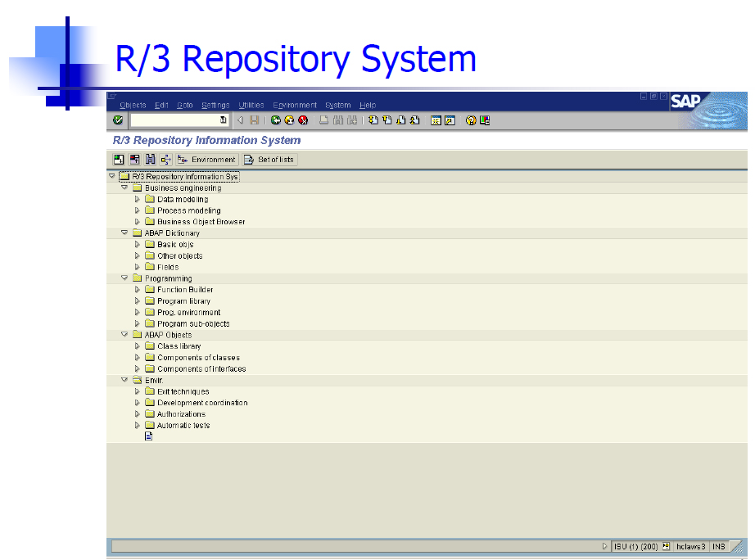This screenshot has height=560, width=755.
Task: Expand the Program library folder
Action: [138, 301]
